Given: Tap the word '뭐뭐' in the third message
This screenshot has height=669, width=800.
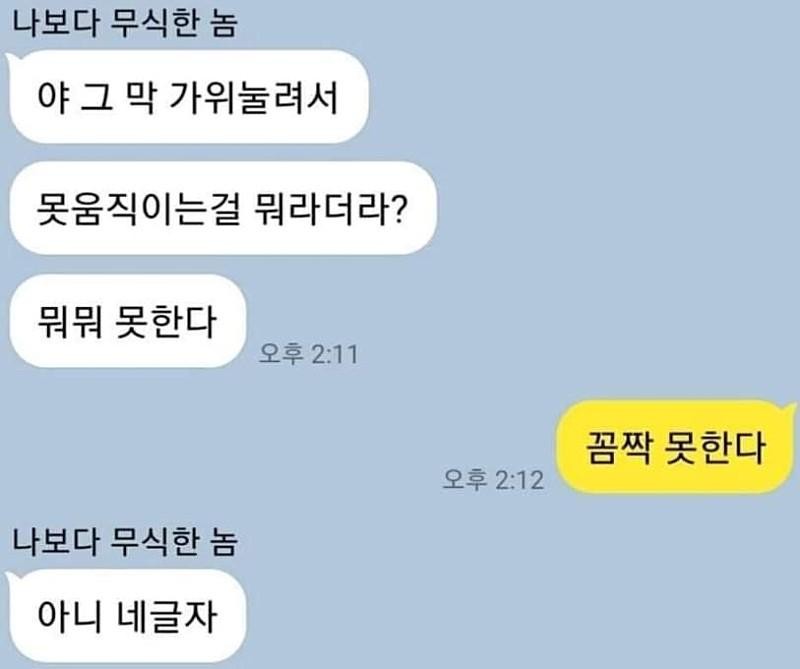Looking at the screenshot, I should tap(70, 321).
